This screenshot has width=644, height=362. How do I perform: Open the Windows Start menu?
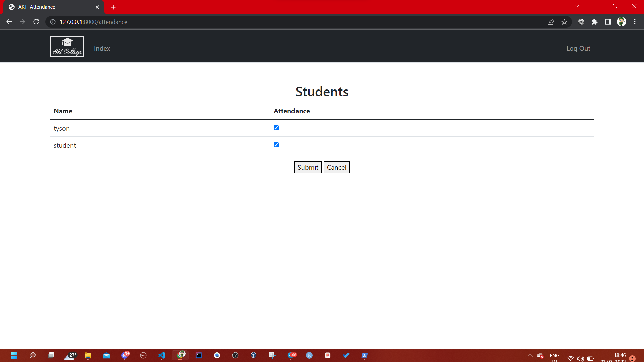[x=14, y=355]
